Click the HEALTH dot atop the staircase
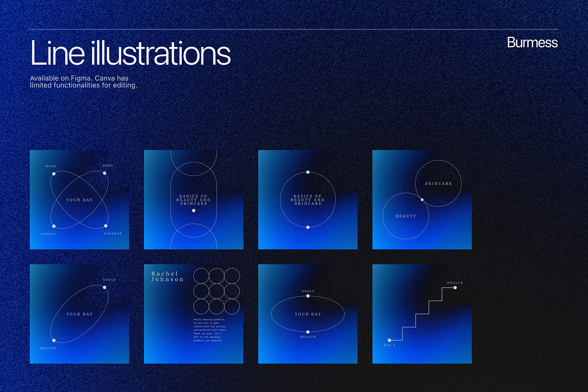Screen dimensions: 588x392 pos(455,288)
